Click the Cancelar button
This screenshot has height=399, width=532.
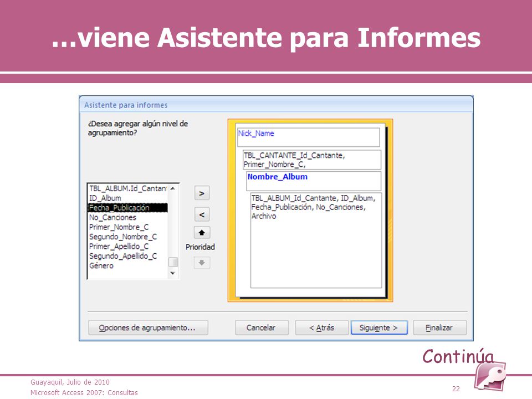pos(262,328)
